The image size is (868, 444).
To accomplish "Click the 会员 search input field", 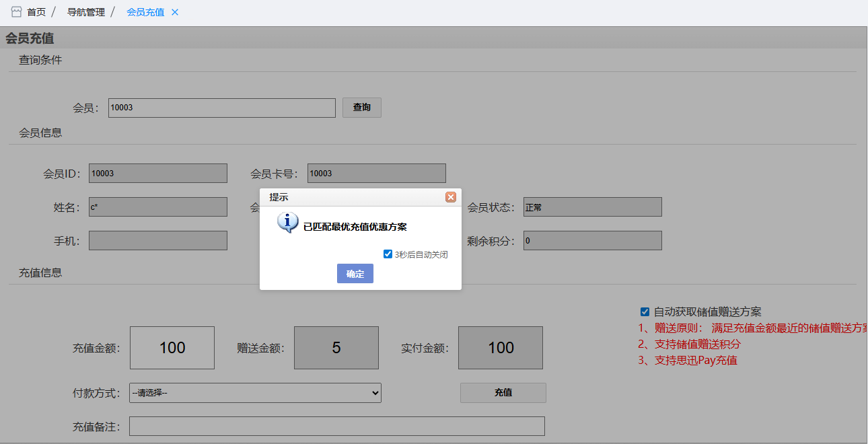I will coord(221,108).
